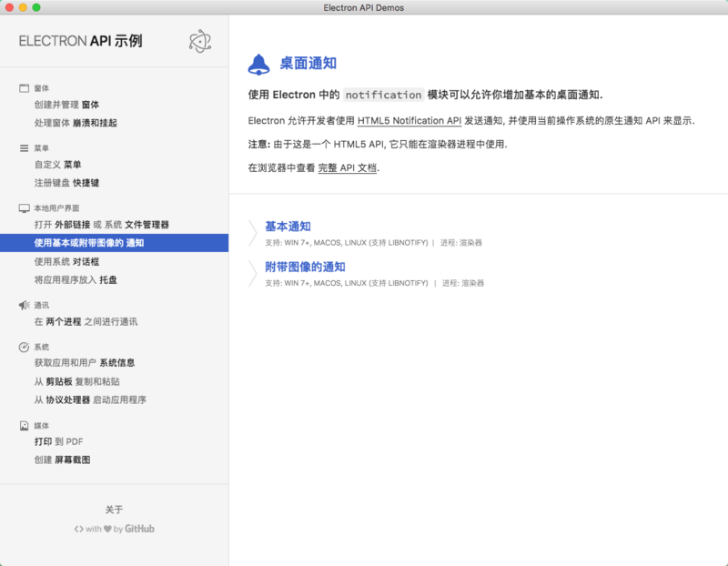
Task: Click the GitHub text in footer
Action: (x=139, y=529)
